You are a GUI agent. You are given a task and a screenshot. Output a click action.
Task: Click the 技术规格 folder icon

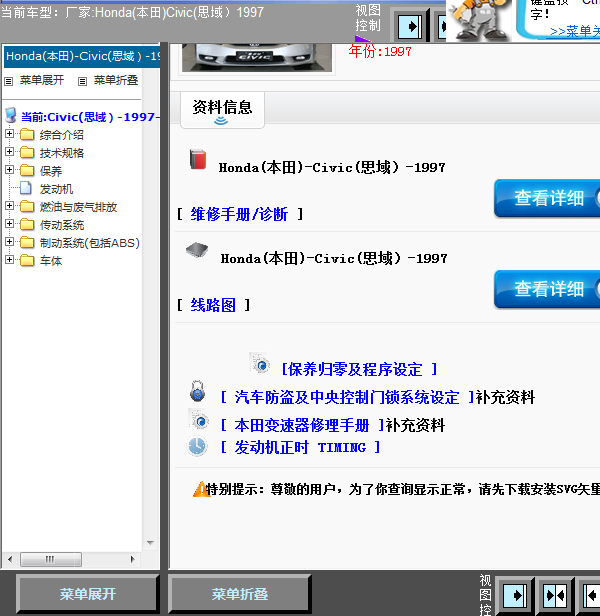(x=27, y=152)
